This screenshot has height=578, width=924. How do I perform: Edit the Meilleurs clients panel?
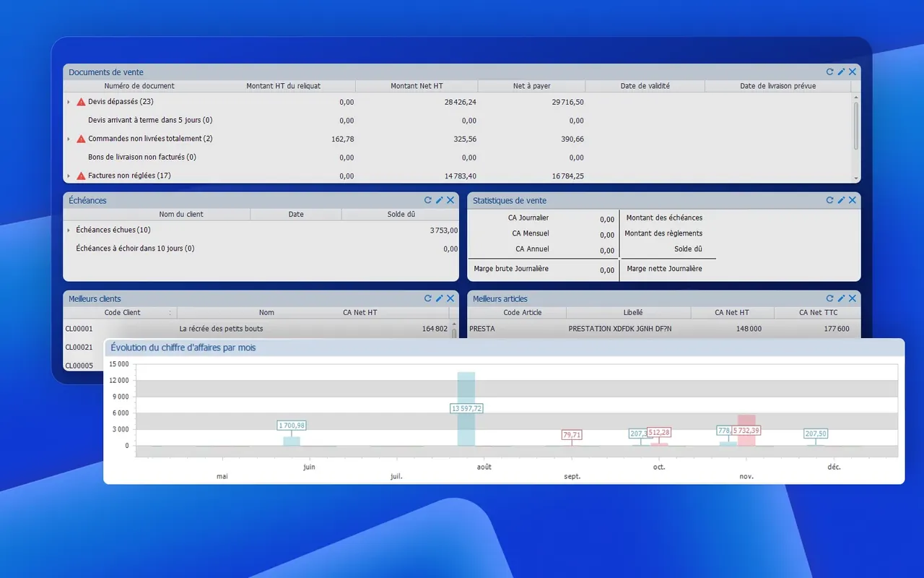coord(439,298)
